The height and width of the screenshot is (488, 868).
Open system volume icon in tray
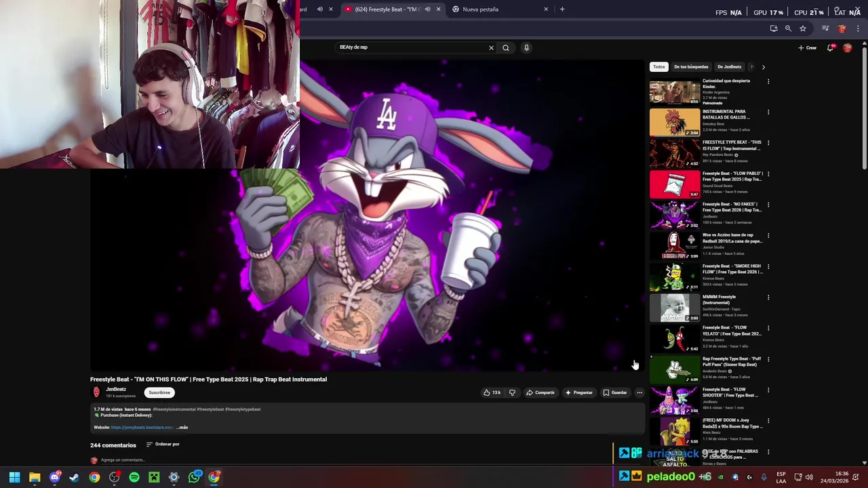[809, 477]
